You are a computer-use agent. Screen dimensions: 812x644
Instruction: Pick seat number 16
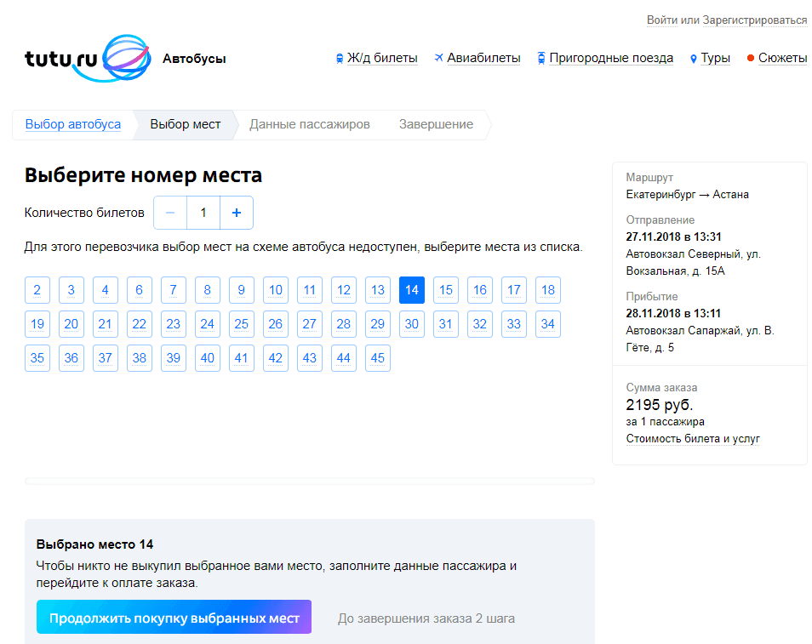coord(480,290)
